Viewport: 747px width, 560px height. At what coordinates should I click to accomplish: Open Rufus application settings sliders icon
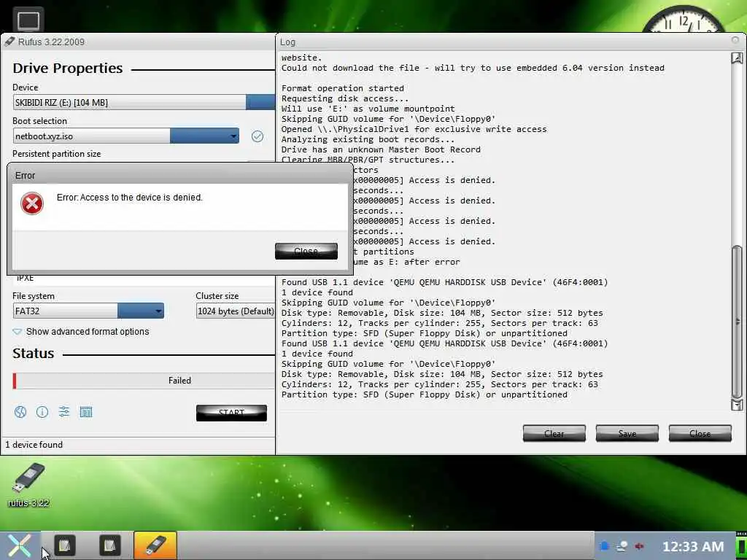pyautogui.click(x=64, y=412)
